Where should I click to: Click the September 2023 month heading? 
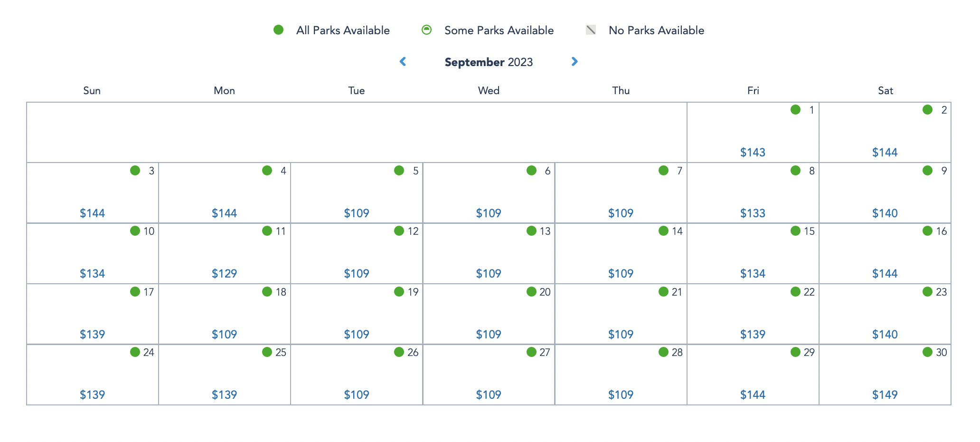(489, 62)
